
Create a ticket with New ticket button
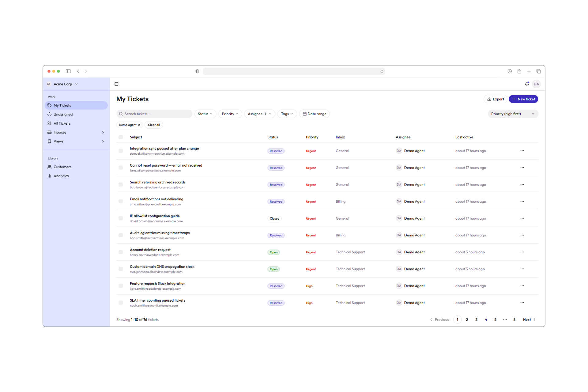click(523, 99)
